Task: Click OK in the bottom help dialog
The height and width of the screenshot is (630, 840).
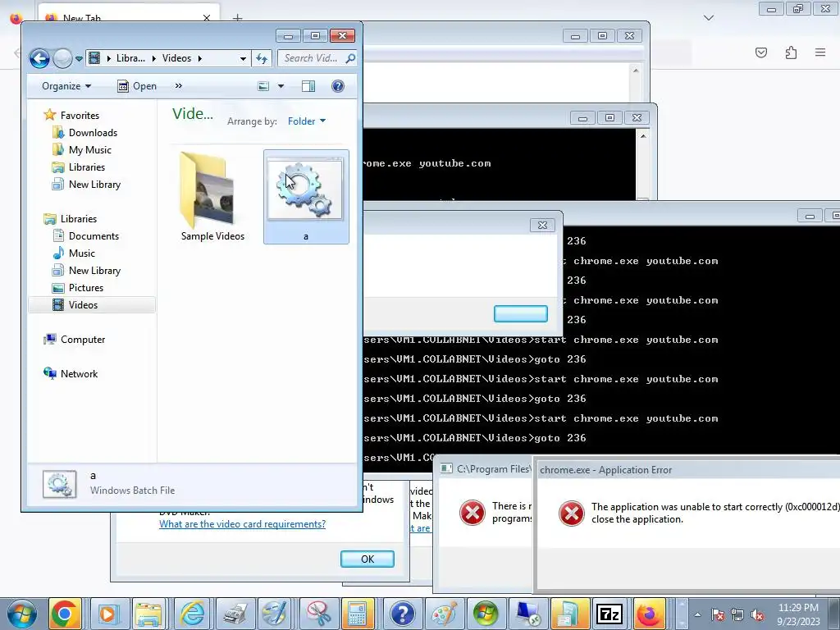Action: point(367,559)
